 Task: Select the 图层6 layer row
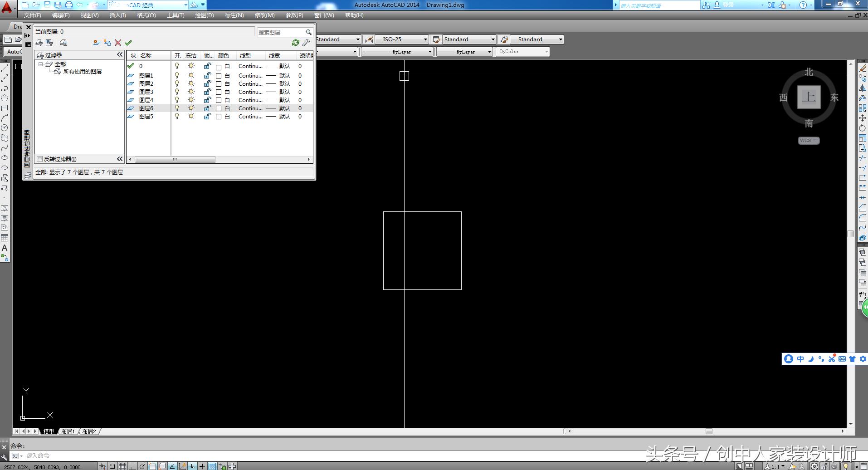pyautogui.click(x=219, y=108)
